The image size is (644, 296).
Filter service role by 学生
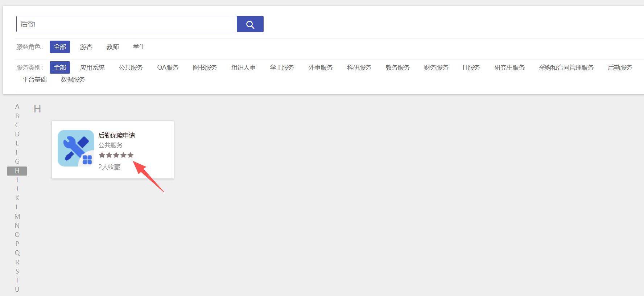(139, 47)
